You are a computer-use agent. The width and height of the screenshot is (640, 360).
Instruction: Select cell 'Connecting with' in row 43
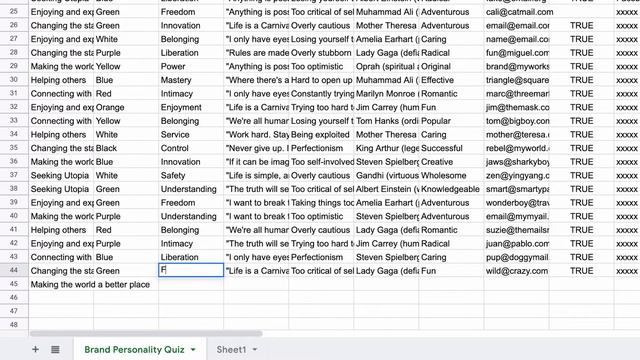click(61, 257)
